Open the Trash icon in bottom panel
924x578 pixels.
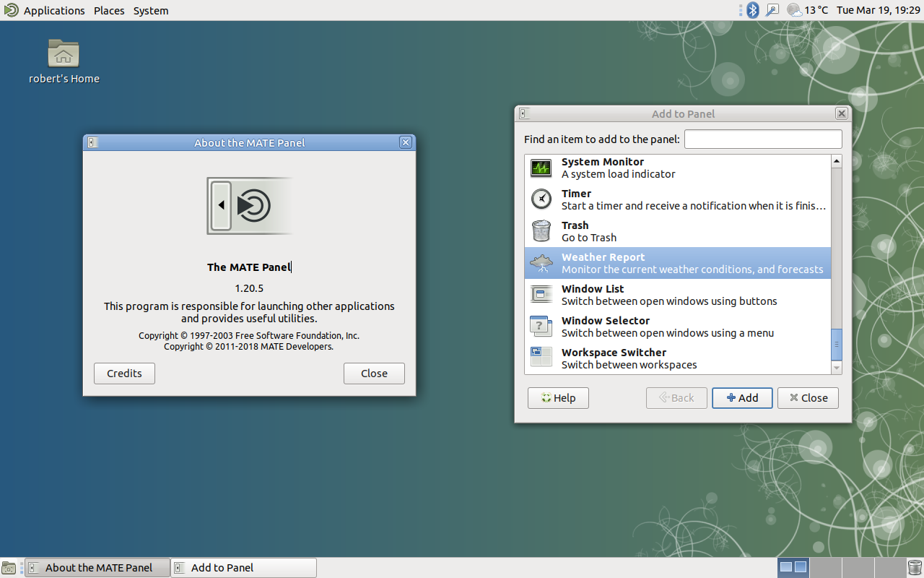[x=915, y=568]
